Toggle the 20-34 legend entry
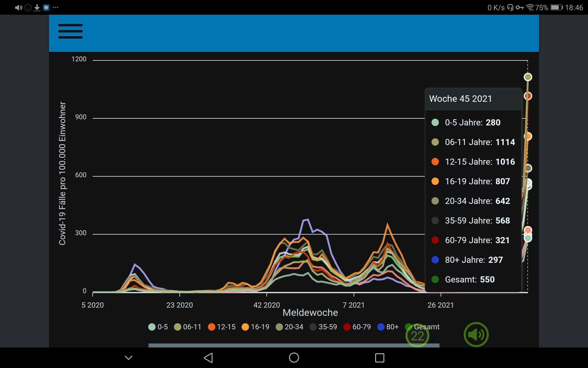The width and height of the screenshot is (588, 368). (x=289, y=327)
